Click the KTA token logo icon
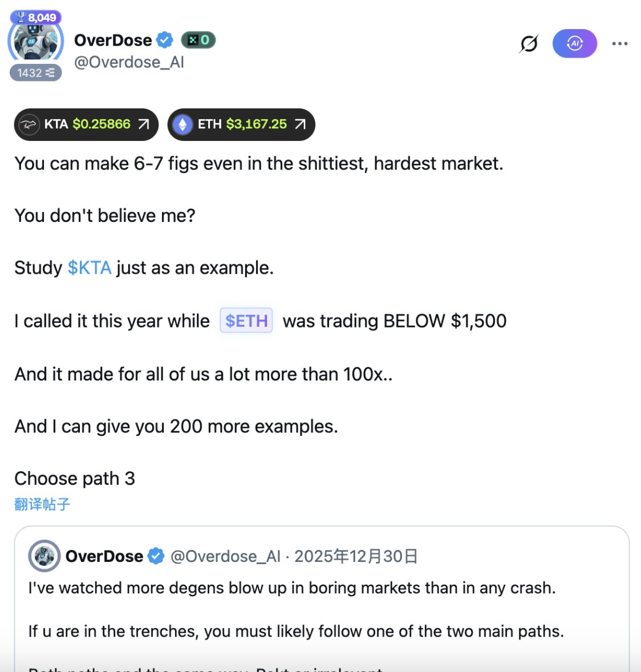This screenshot has height=672, width=641. click(29, 124)
